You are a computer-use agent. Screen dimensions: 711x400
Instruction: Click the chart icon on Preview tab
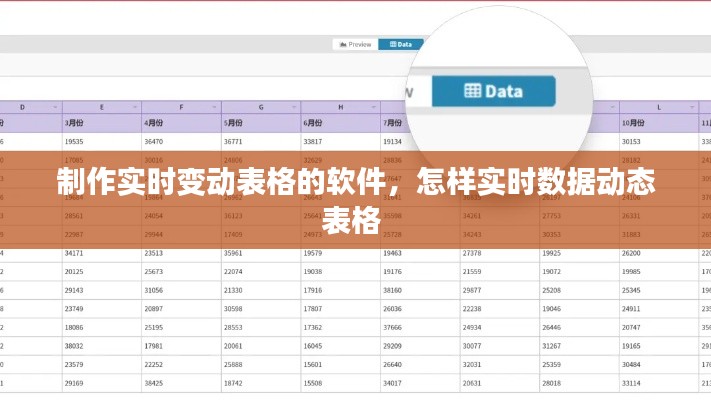pyautogui.click(x=342, y=44)
